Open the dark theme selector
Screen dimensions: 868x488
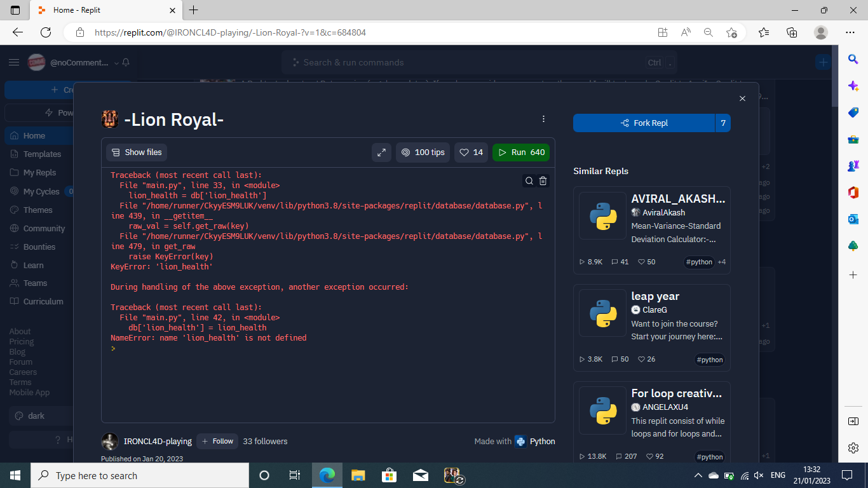41,416
